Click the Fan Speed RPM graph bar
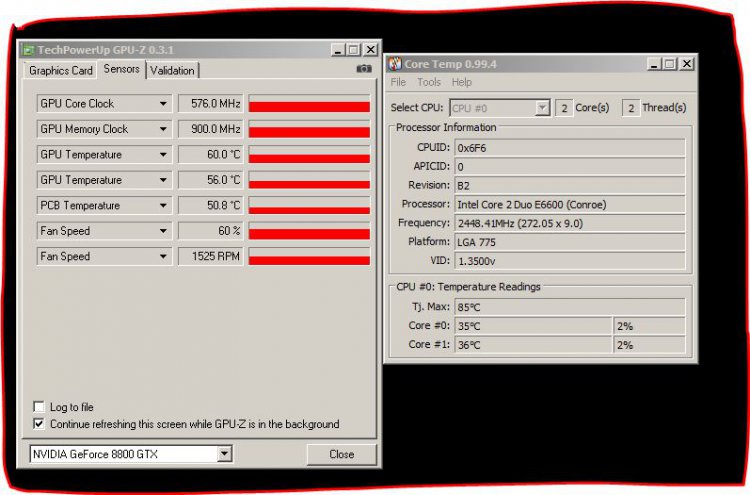 point(309,256)
